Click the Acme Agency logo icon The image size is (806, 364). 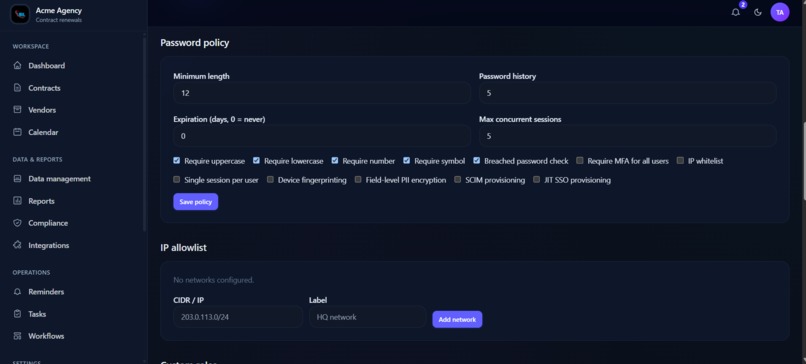point(20,14)
